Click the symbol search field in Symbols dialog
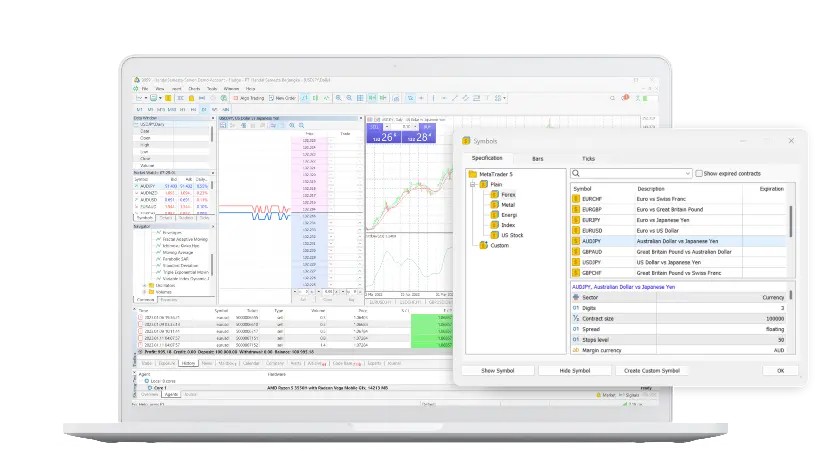This screenshot has height=473, width=822. pyautogui.click(x=631, y=174)
